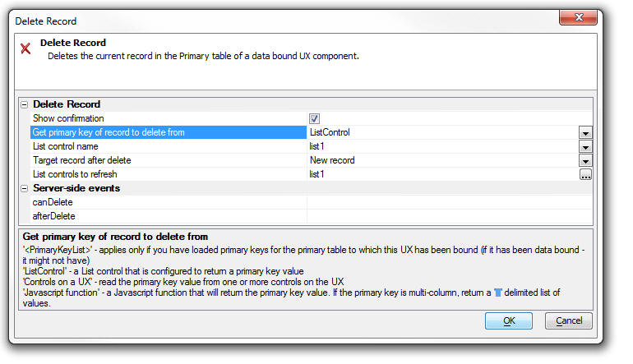This screenshot has width=633, height=364.
Task: Collapse the Server-side events section
Action: [x=24, y=188]
